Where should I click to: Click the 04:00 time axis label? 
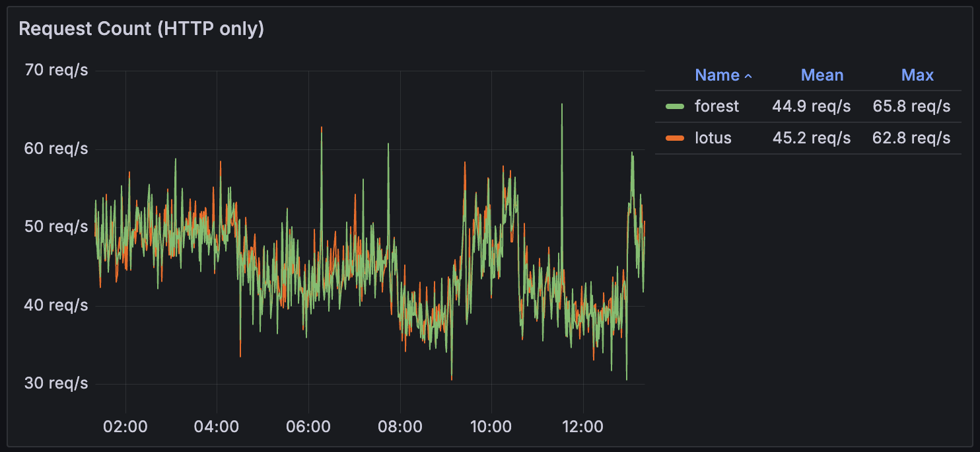pos(217,426)
